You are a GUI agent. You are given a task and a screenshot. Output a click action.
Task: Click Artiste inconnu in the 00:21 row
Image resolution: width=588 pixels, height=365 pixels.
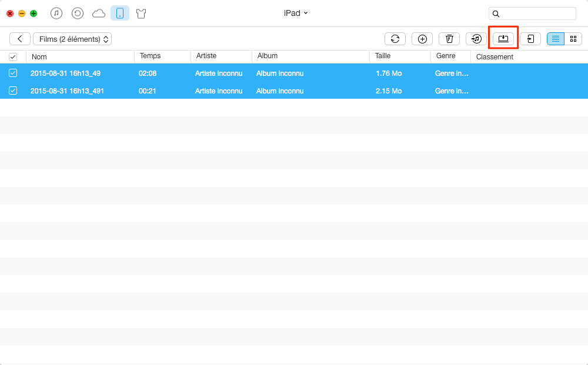(219, 91)
